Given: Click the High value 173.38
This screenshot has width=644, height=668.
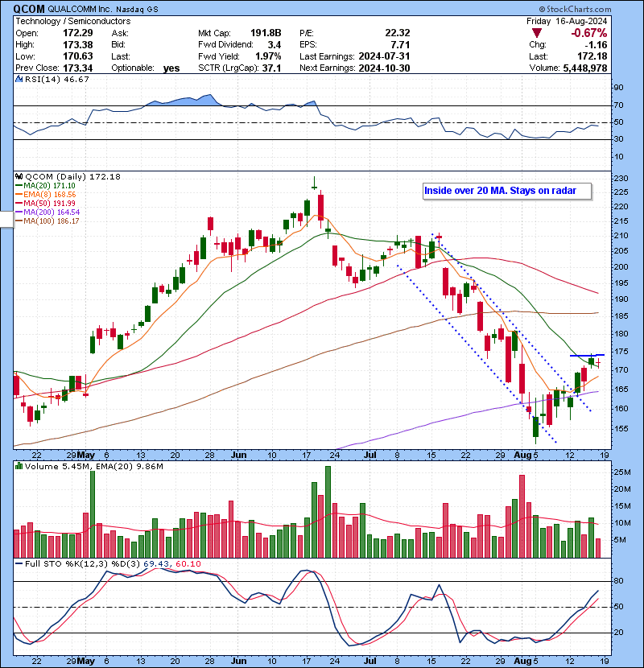Looking at the screenshot, I should [x=78, y=45].
